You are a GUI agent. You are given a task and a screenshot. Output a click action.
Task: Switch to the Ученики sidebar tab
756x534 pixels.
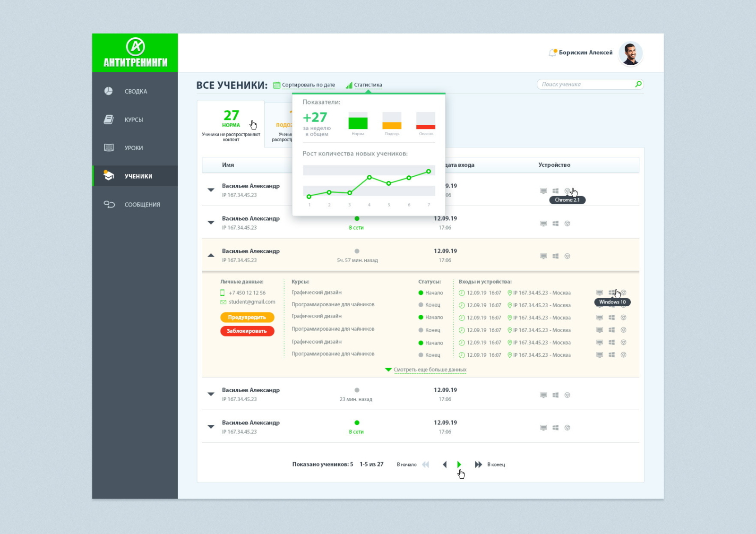137,176
